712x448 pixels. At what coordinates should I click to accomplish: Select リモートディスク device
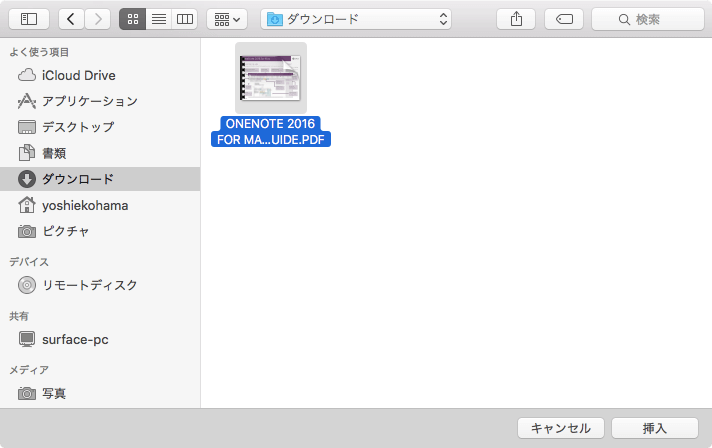(100, 285)
